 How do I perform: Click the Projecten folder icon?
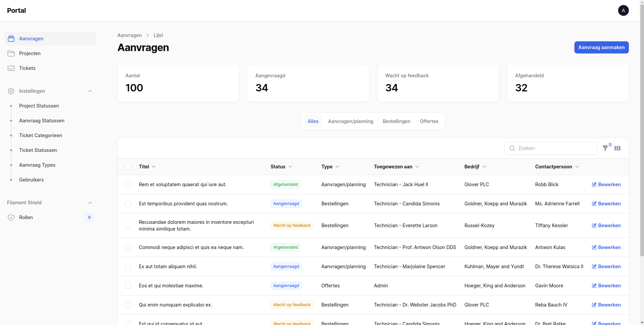click(x=11, y=53)
